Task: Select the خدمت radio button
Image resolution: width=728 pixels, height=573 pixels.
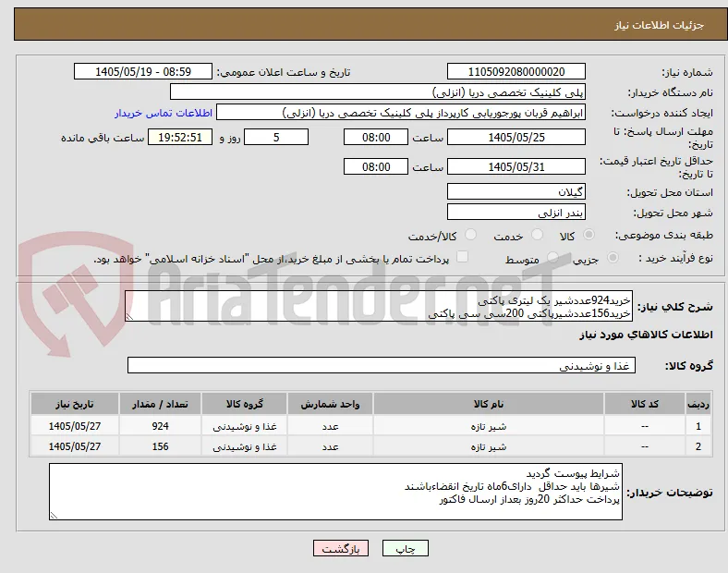Action: (537, 235)
